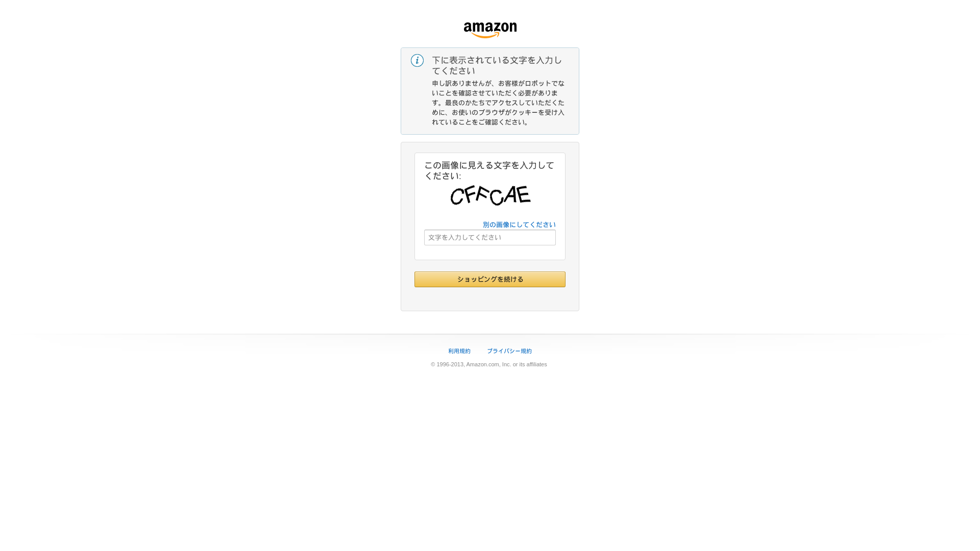980x551 pixels.
Task: Open the プライバシー規約 link
Action: pos(509,351)
